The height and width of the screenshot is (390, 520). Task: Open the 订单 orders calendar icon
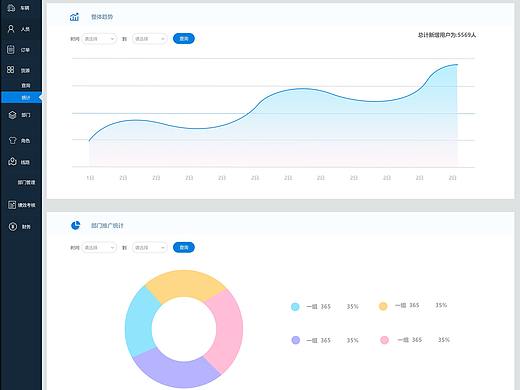[x=11, y=50]
